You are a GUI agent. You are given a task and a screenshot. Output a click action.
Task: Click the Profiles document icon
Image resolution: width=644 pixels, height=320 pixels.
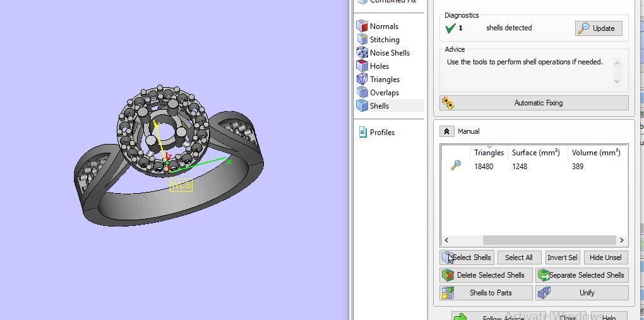pos(362,132)
